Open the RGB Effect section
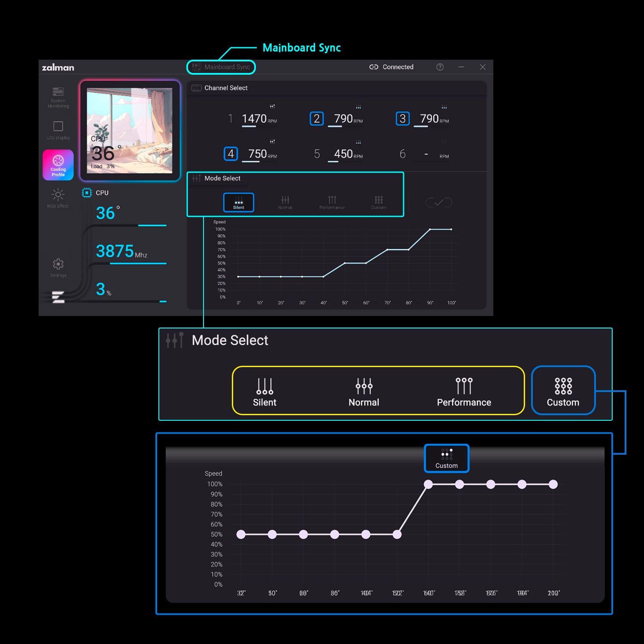 pos(58,198)
